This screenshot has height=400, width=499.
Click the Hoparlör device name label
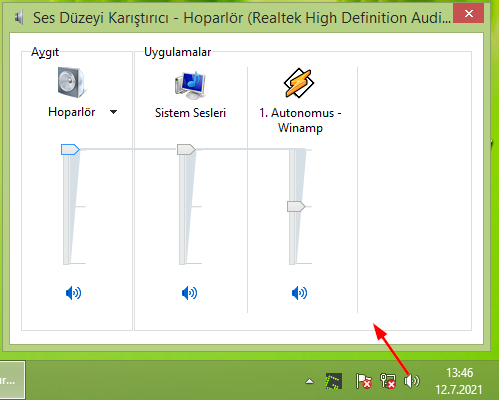[x=72, y=112]
